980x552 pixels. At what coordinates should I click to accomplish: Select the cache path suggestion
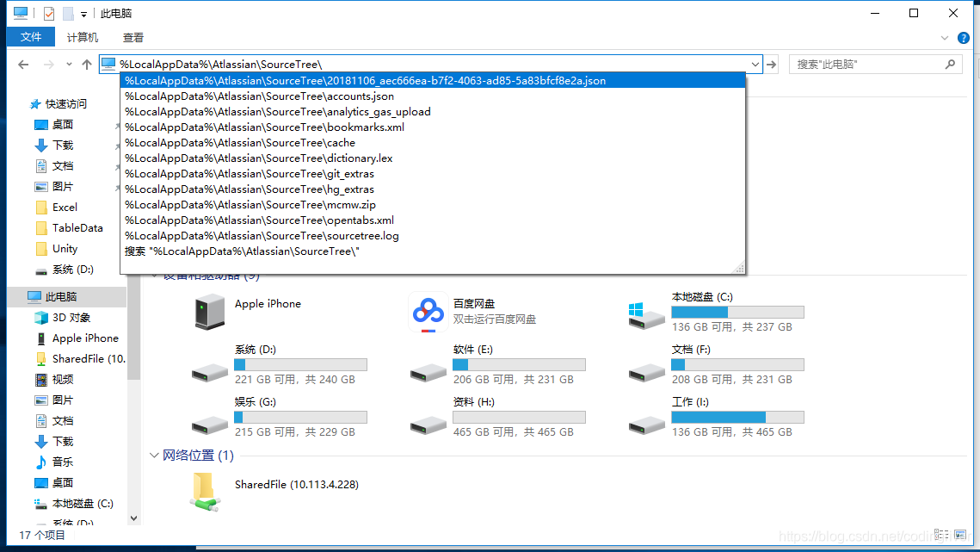point(433,143)
